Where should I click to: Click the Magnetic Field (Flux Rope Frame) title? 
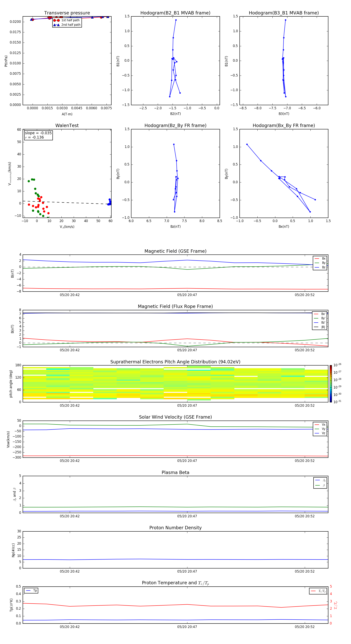(175, 307)
